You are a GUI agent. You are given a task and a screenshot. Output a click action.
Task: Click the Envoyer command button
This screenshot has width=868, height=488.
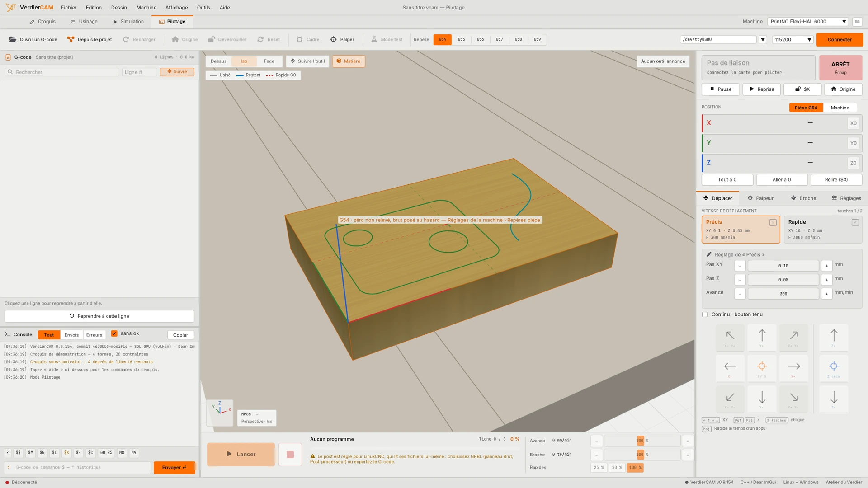[174, 467]
